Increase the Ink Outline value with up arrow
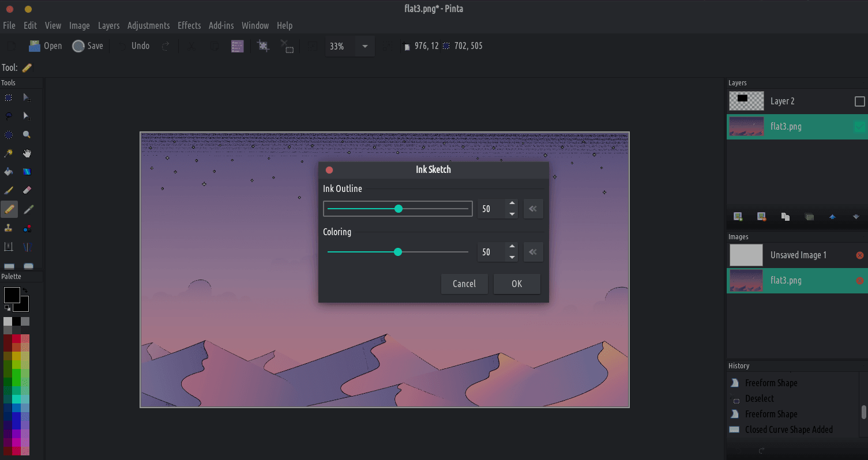This screenshot has width=868, height=460. click(512, 203)
